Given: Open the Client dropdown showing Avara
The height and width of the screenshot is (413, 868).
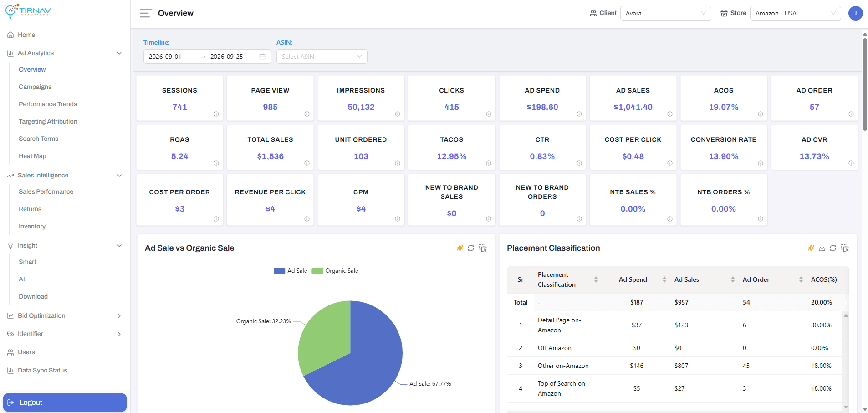Looking at the screenshot, I should point(665,13).
